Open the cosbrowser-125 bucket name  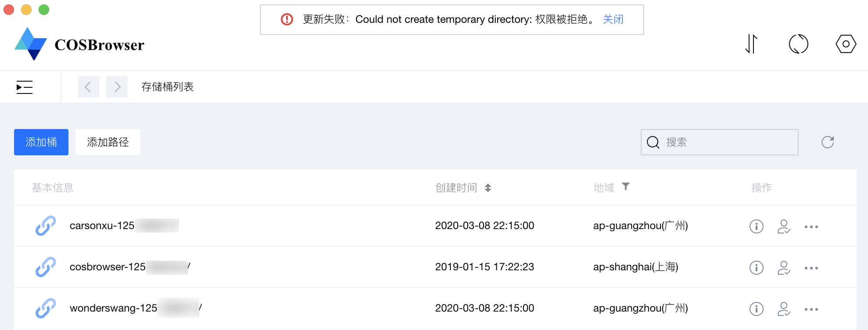point(108,267)
